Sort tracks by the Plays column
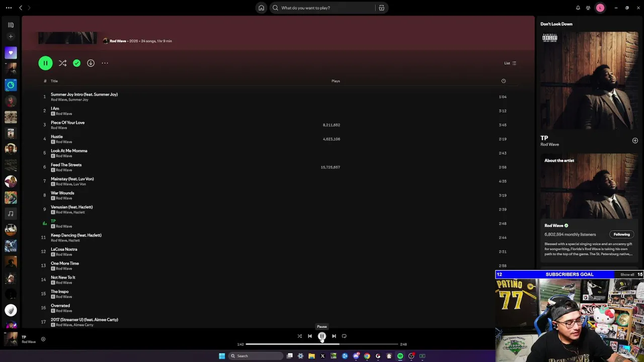 (336, 81)
